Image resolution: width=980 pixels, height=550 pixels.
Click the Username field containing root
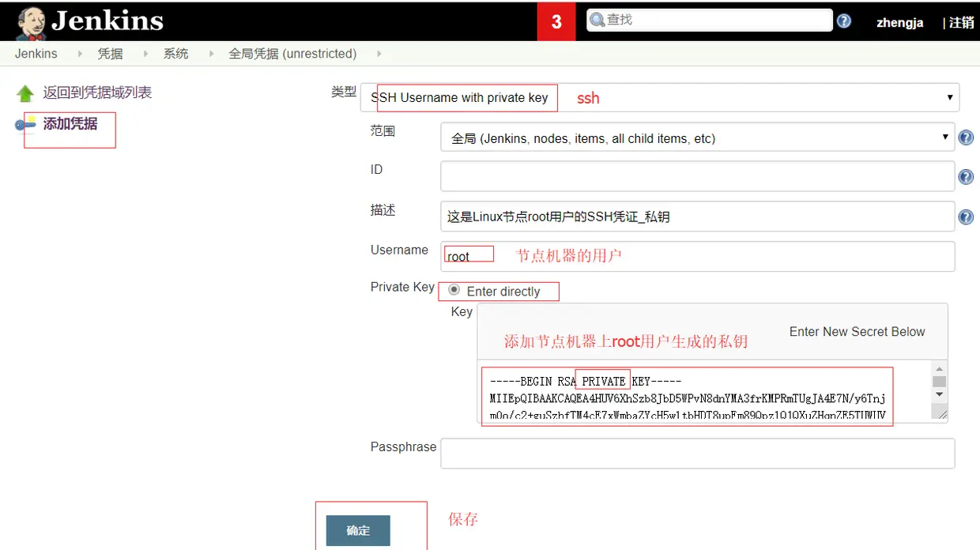[x=697, y=256]
